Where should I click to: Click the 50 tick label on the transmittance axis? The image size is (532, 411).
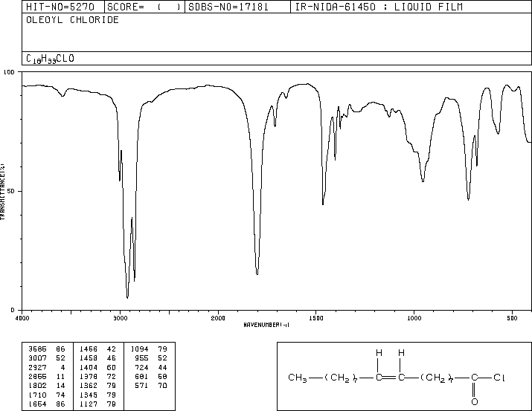(x=12, y=191)
